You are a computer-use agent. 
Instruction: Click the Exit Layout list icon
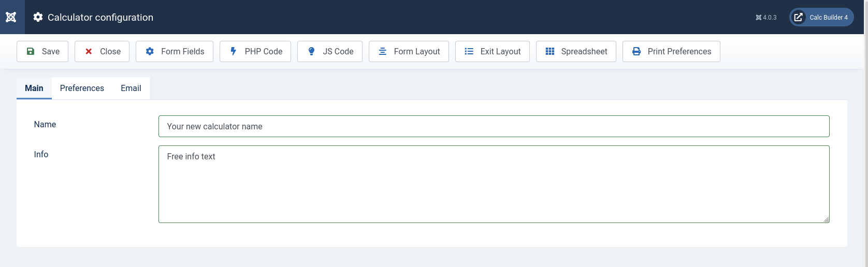pos(469,51)
